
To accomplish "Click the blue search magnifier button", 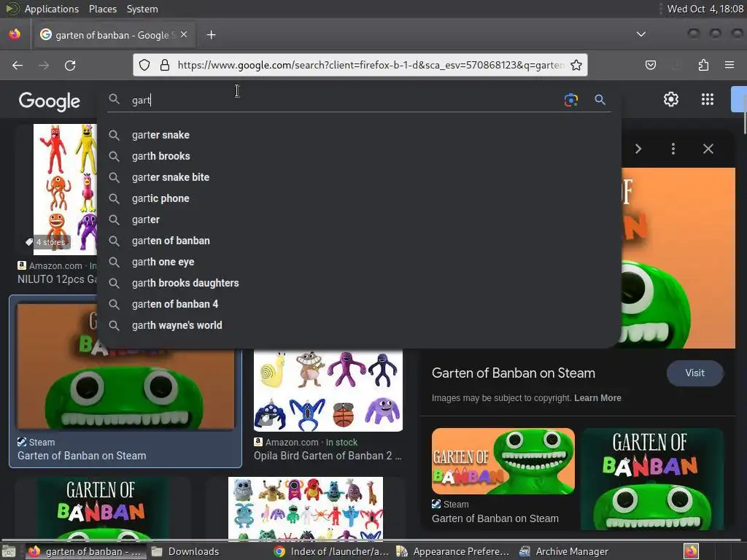I will tap(600, 99).
